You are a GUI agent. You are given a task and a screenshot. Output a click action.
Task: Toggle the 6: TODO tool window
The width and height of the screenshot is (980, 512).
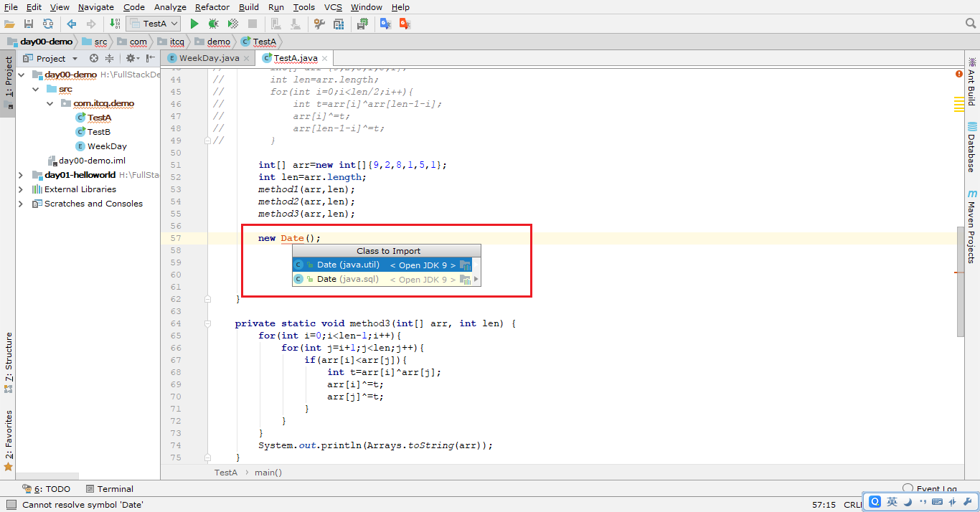click(47, 489)
